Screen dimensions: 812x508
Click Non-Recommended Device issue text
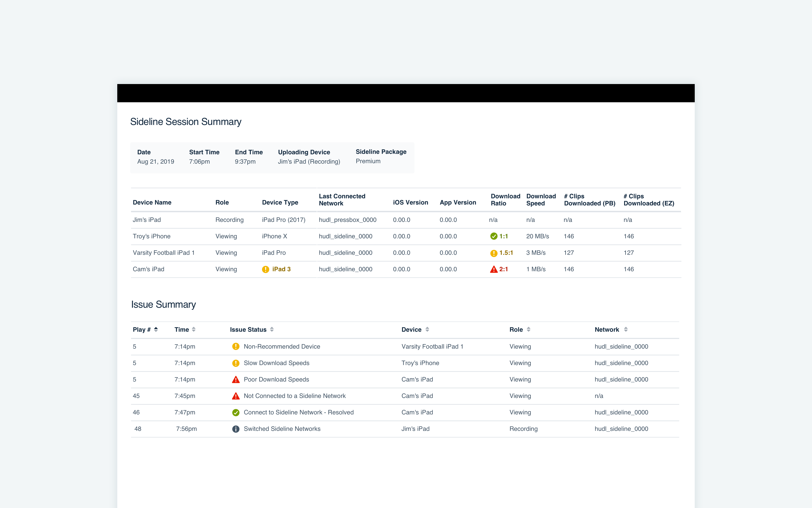tap(282, 346)
